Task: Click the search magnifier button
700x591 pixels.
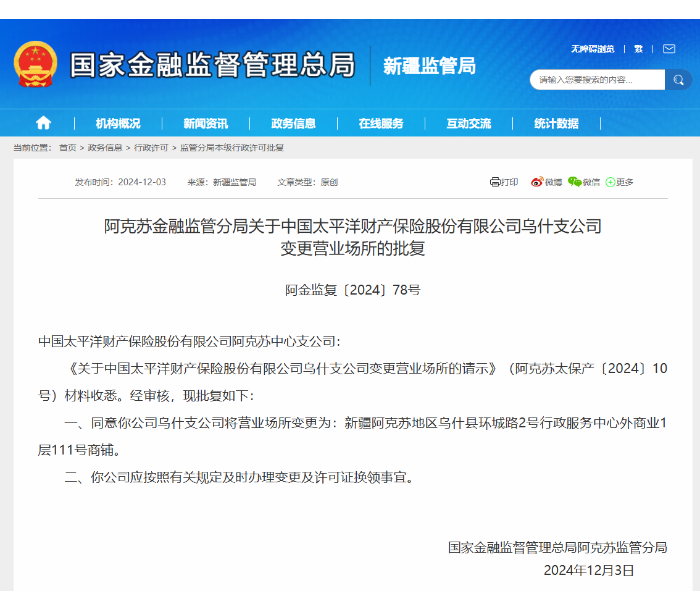Action: (678, 80)
